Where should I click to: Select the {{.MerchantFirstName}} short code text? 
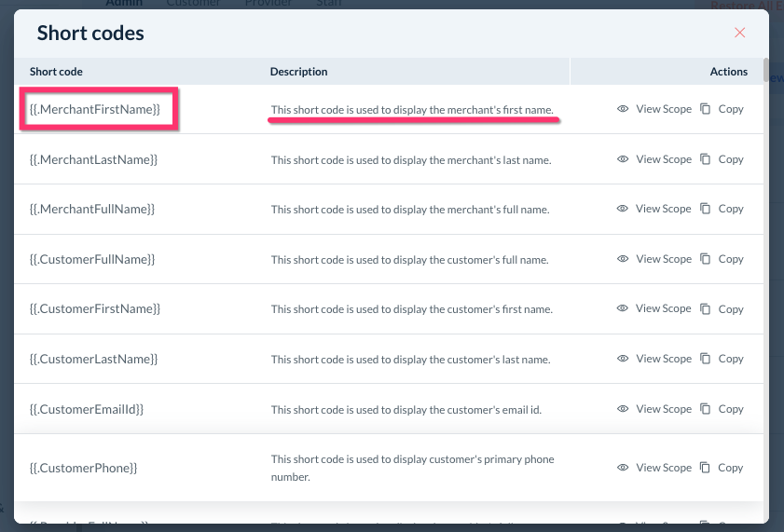point(95,110)
